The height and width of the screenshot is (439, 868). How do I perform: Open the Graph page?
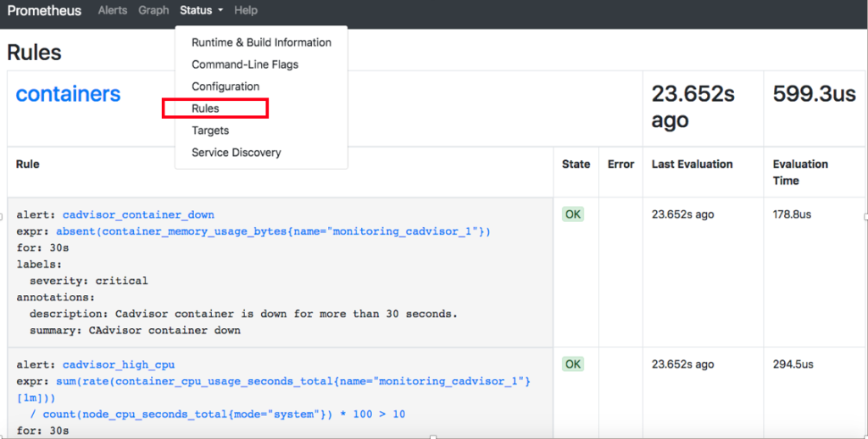pyautogui.click(x=153, y=10)
